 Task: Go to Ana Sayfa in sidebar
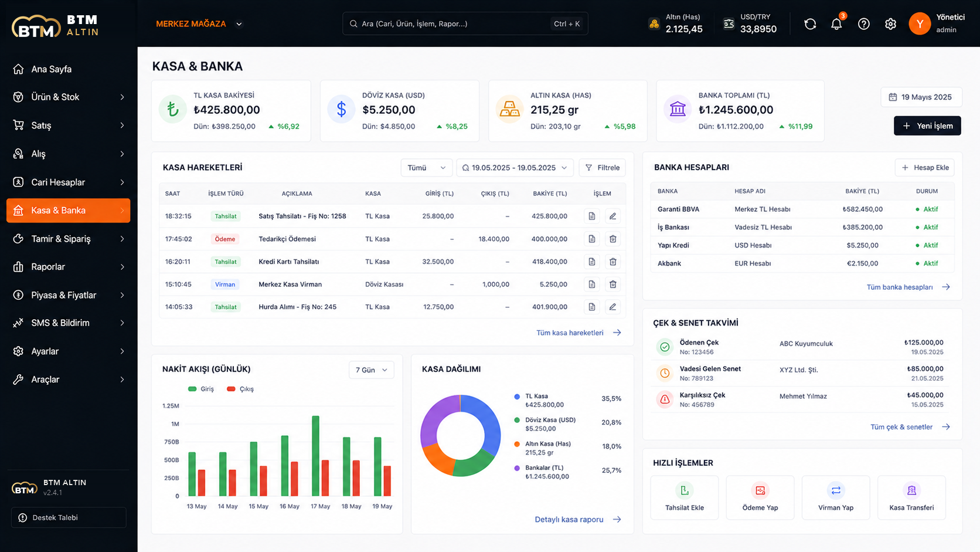[x=69, y=69]
